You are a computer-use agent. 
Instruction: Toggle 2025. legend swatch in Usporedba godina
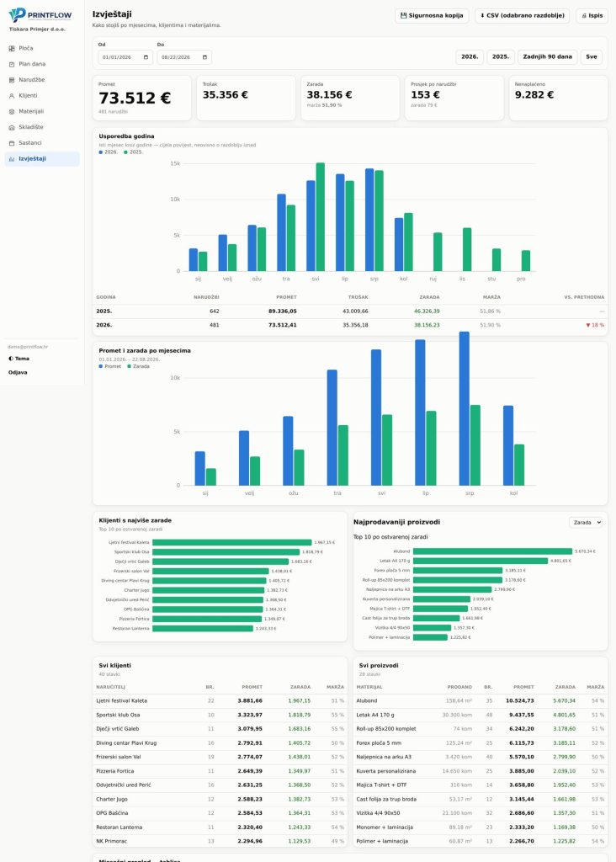126,152
